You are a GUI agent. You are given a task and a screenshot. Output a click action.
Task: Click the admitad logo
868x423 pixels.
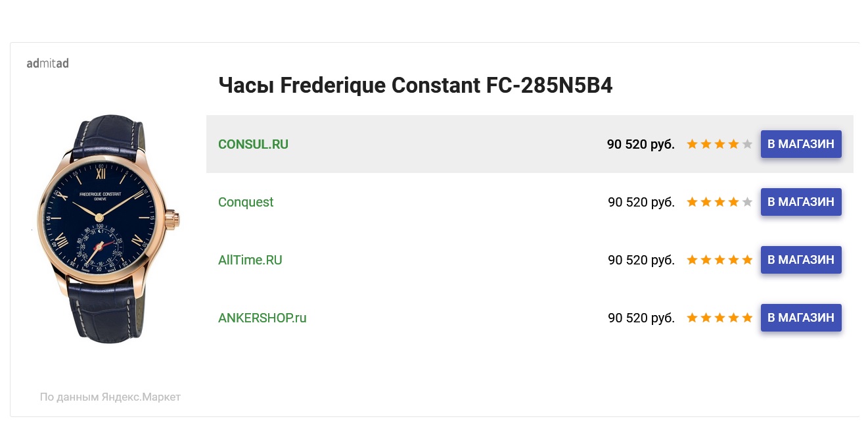[x=47, y=64]
